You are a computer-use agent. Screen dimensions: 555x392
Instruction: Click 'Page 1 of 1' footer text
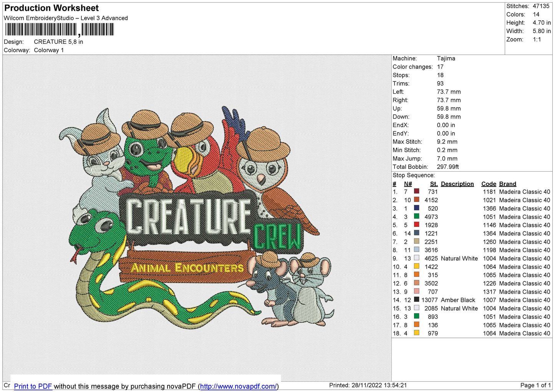coord(535,385)
